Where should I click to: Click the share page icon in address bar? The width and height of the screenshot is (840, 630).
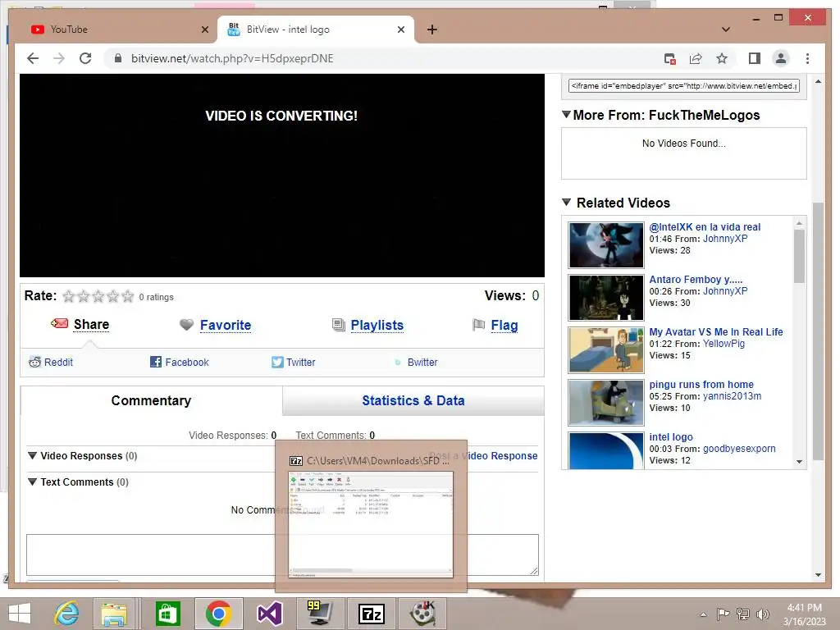(696, 58)
